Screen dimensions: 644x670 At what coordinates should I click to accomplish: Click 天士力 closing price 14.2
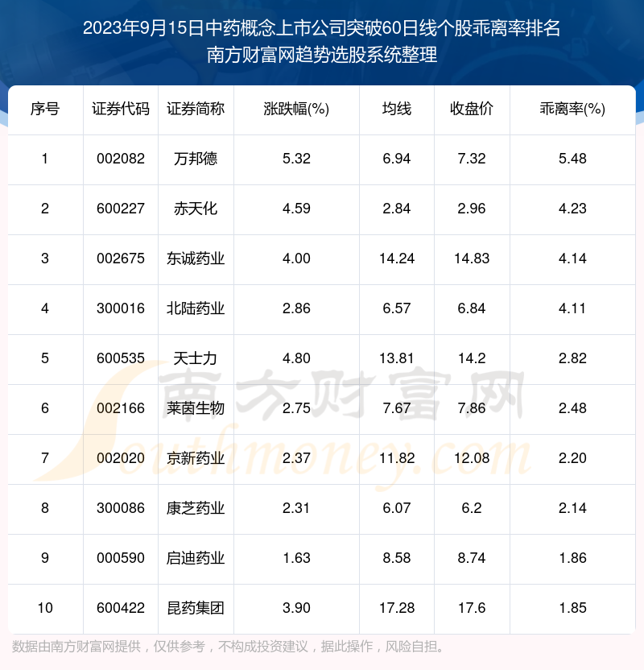point(472,358)
